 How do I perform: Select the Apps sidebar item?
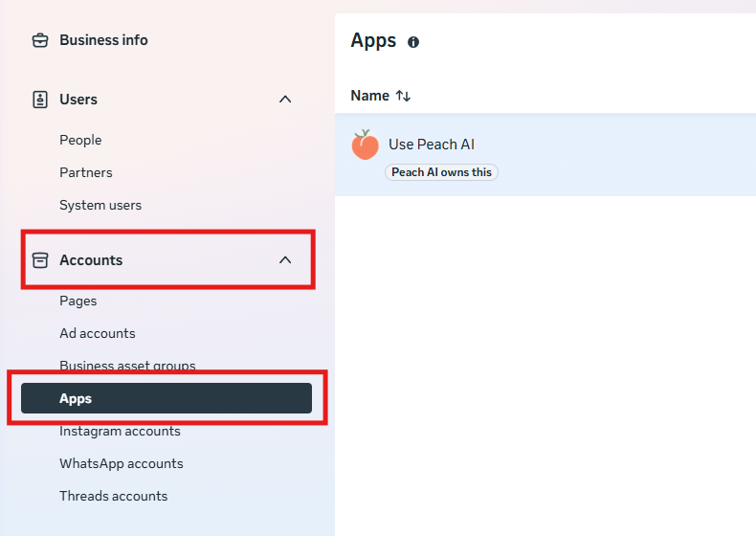point(167,398)
